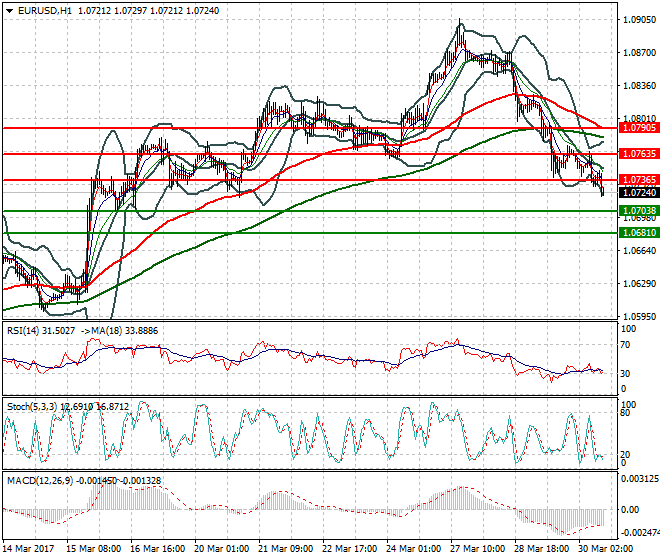This screenshot has height=560, width=660.
Task: Click the Stochastic scale value 20
Action: click(x=626, y=455)
